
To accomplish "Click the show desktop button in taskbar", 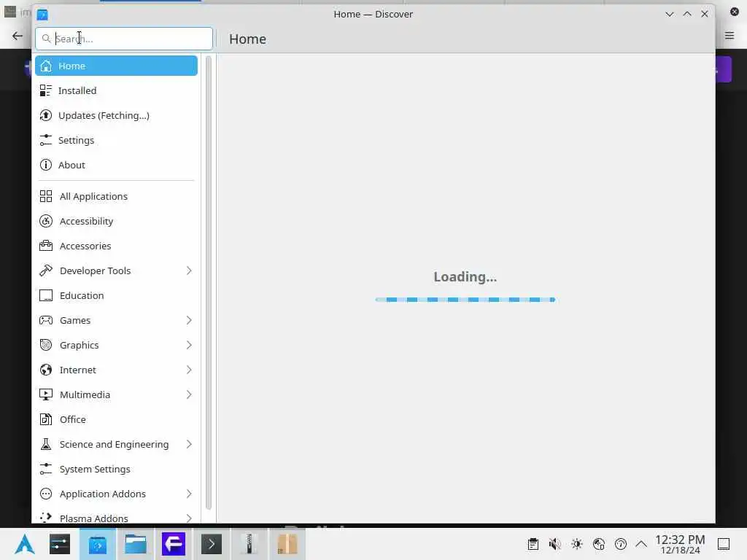I will click(x=724, y=544).
